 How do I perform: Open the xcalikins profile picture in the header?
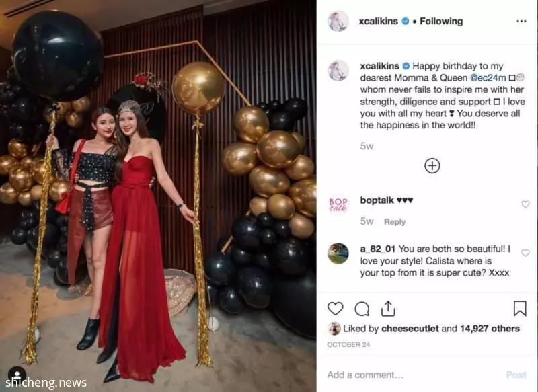pos(338,22)
